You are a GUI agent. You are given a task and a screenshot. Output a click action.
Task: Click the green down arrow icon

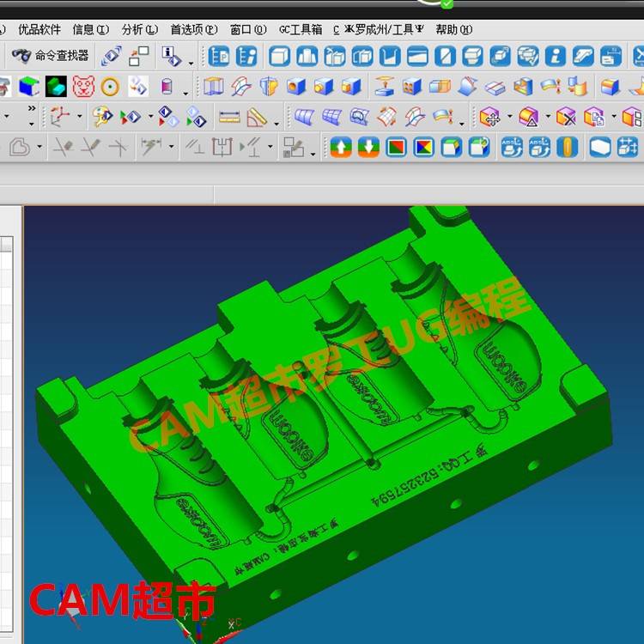click(368, 147)
